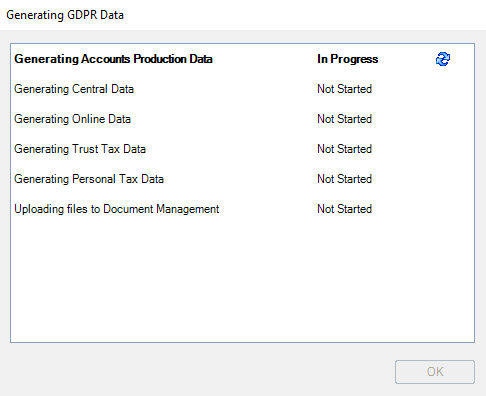The width and height of the screenshot is (486, 396).
Task: Click 'Not Started' status beside Uploading files
Action: (344, 209)
